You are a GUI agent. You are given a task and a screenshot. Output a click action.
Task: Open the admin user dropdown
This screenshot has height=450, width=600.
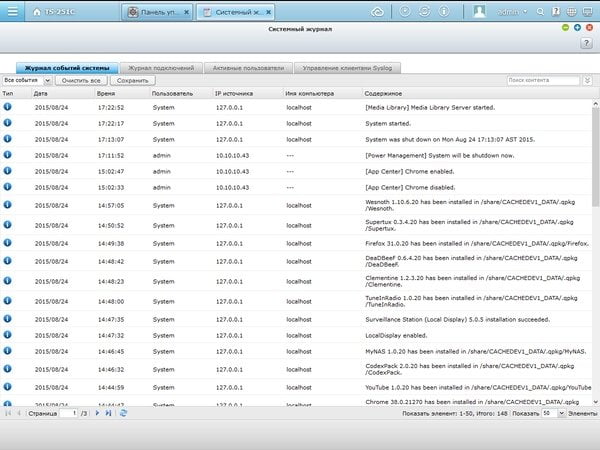click(512, 12)
